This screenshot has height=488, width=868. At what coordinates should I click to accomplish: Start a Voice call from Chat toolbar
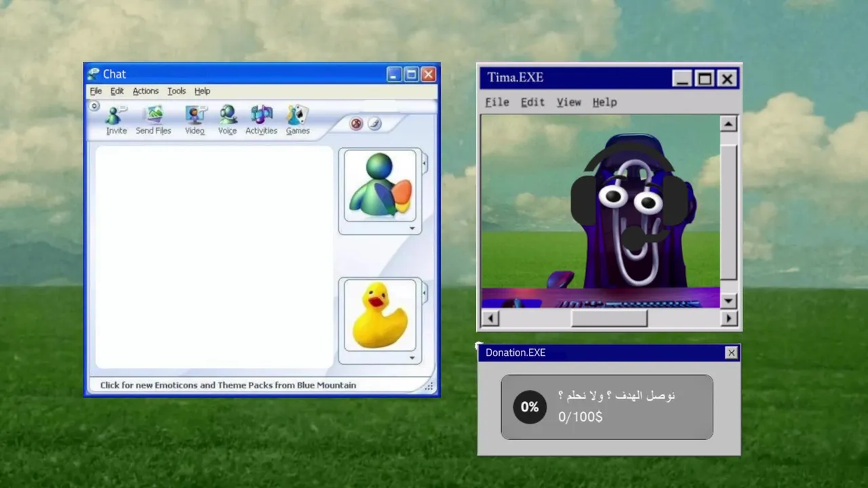pyautogui.click(x=227, y=121)
